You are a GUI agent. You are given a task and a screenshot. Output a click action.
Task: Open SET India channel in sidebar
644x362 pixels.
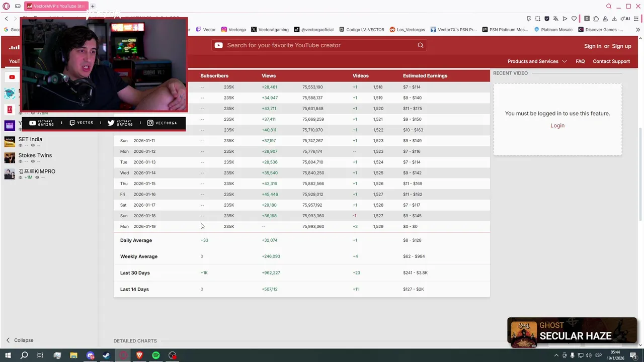click(30, 139)
